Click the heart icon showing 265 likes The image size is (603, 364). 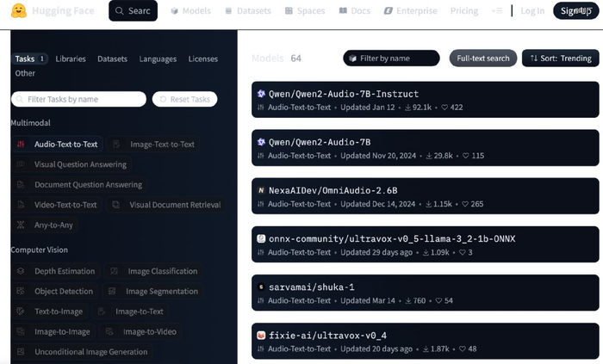(x=465, y=204)
